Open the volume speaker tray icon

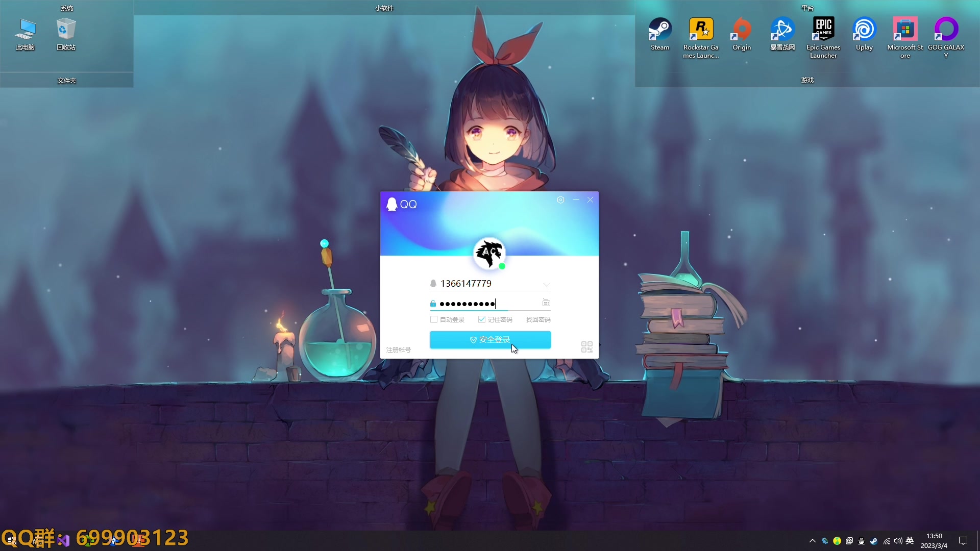click(x=898, y=541)
